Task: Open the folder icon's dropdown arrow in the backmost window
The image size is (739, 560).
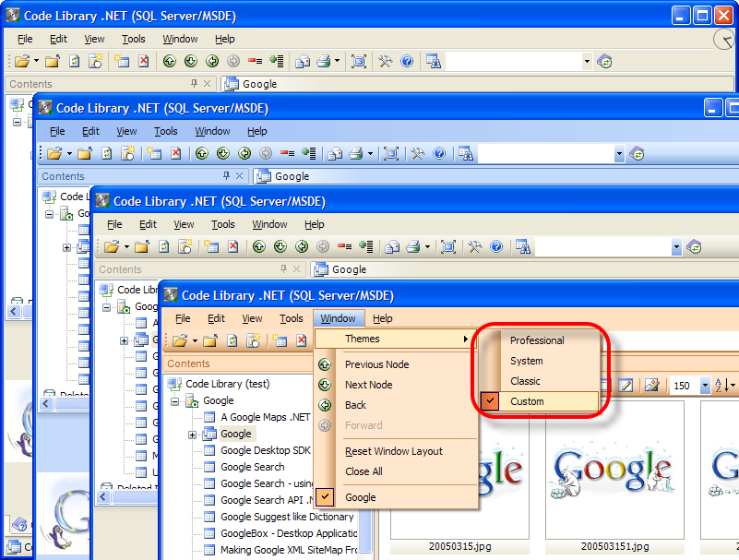Action: (x=36, y=61)
